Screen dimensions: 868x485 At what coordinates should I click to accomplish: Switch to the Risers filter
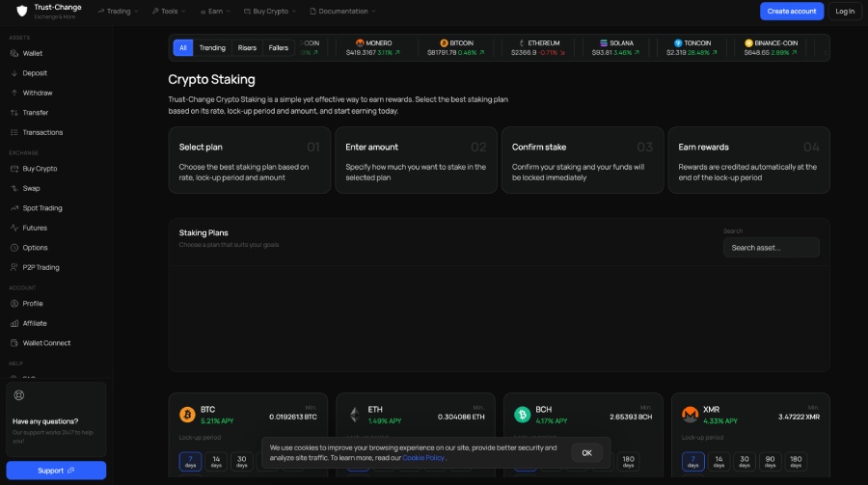247,47
